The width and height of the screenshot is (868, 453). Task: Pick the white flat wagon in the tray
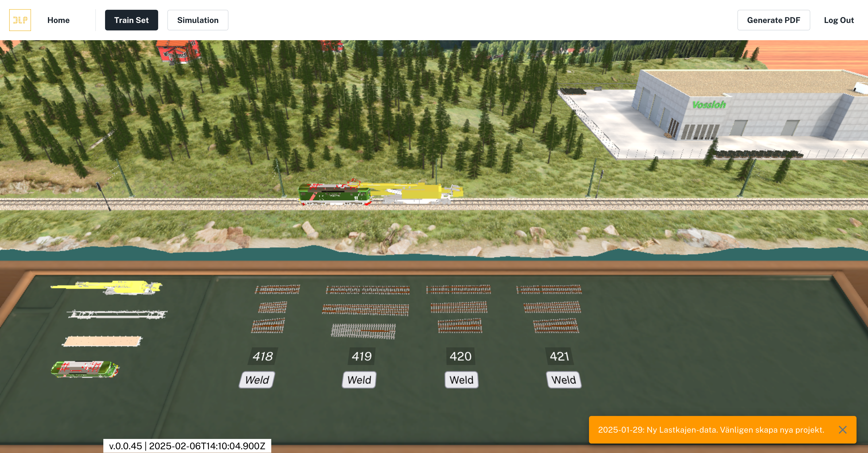(117, 314)
